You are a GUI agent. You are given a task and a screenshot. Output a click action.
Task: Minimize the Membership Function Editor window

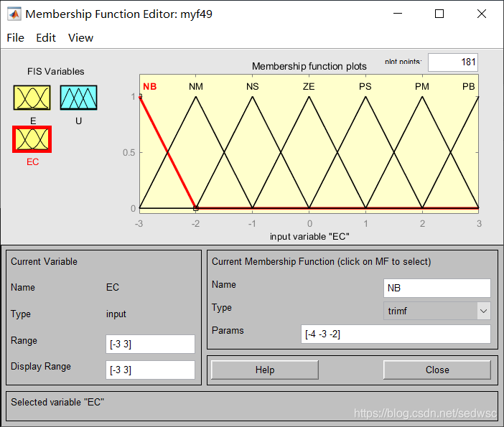point(398,14)
